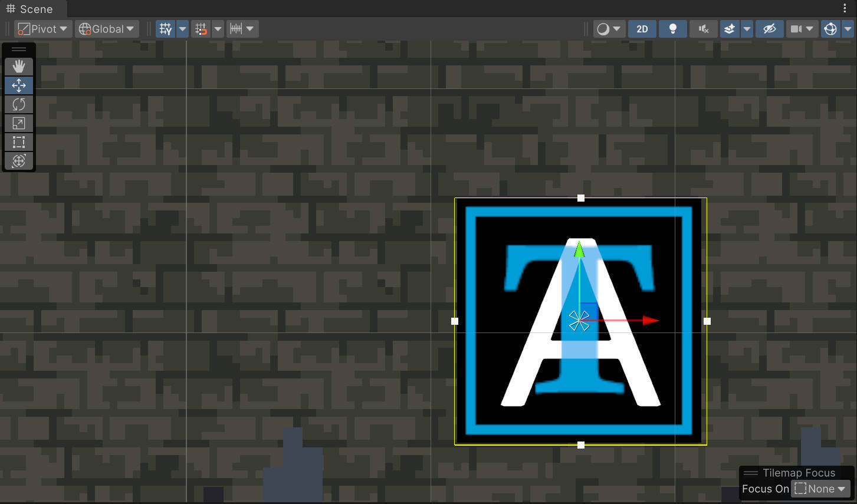Click the top rect resize handle
This screenshot has width=857, height=504.
[x=581, y=198]
